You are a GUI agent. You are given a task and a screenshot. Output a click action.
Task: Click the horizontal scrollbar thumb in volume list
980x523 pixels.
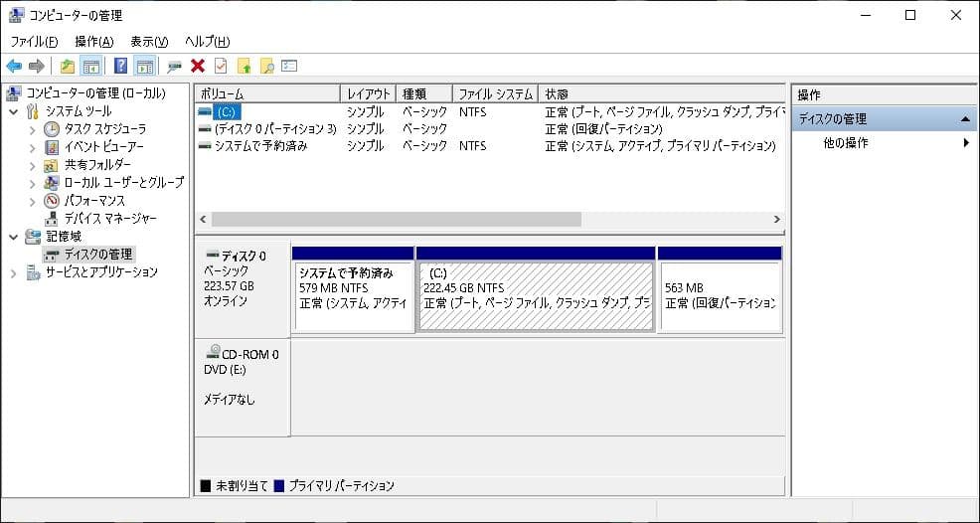tap(397, 220)
